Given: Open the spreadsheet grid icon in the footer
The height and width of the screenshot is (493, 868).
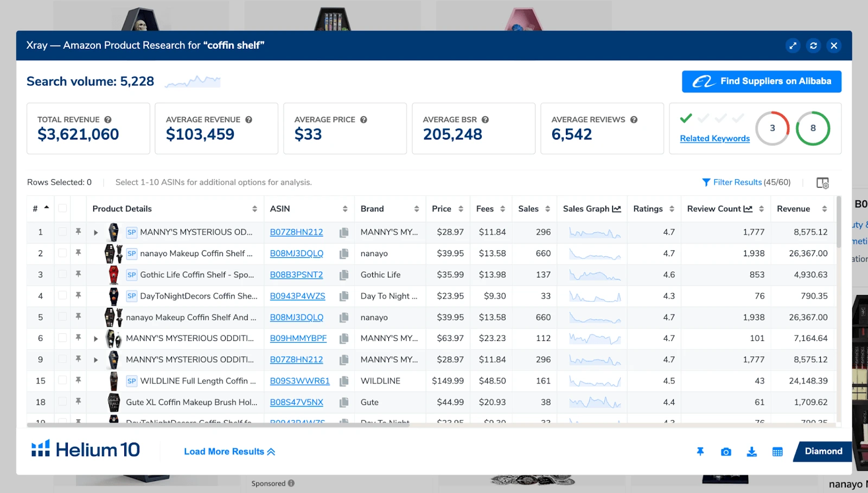Looking at the screenshot, I should (777, 451).
